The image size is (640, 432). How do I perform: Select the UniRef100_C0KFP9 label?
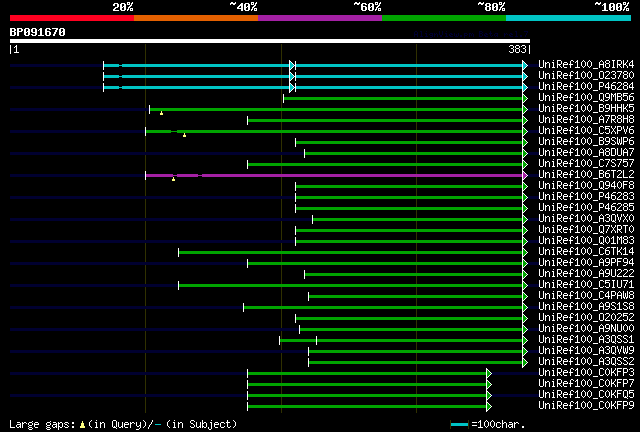pos(586,406)
